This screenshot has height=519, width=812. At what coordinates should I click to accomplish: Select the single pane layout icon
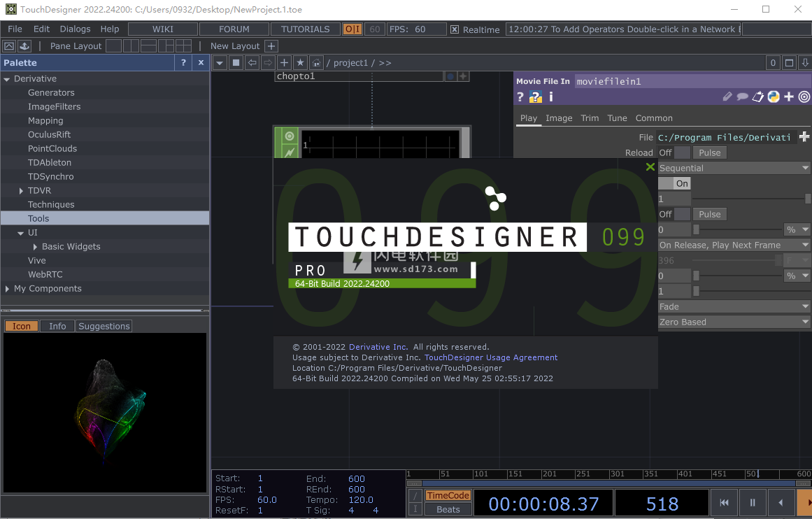[x=113, y=46]
